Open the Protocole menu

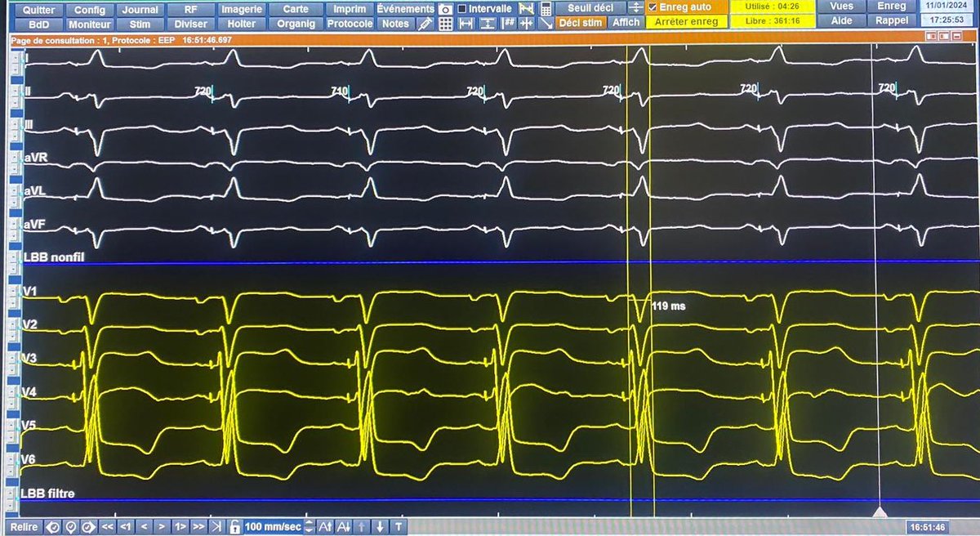click(x=350, y=24)
